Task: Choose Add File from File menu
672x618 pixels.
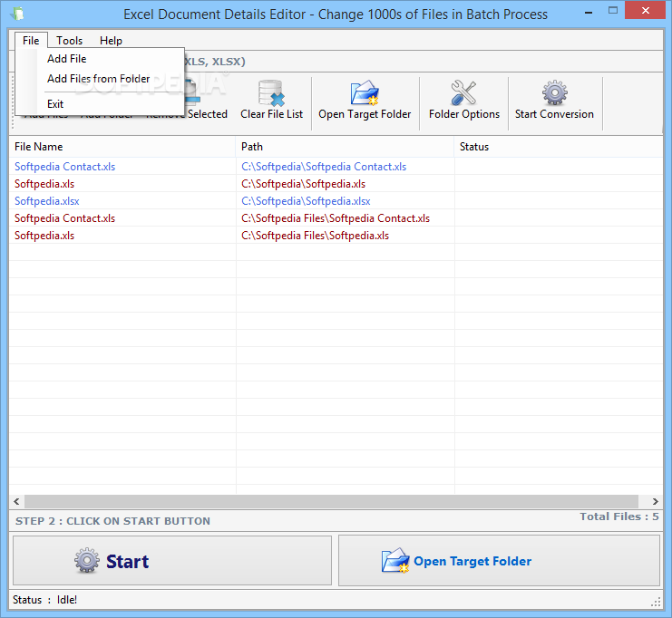Action: (66, 59)
